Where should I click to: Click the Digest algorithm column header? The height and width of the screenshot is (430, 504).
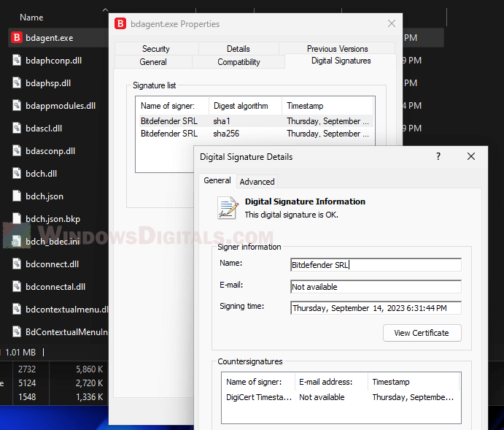pyautogui.click(x=246, y=106)
